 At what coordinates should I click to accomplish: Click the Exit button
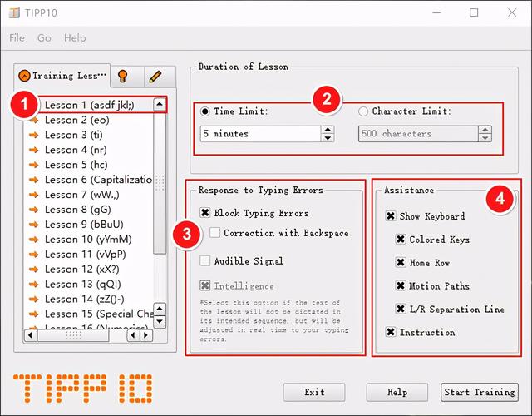(314, 392)
